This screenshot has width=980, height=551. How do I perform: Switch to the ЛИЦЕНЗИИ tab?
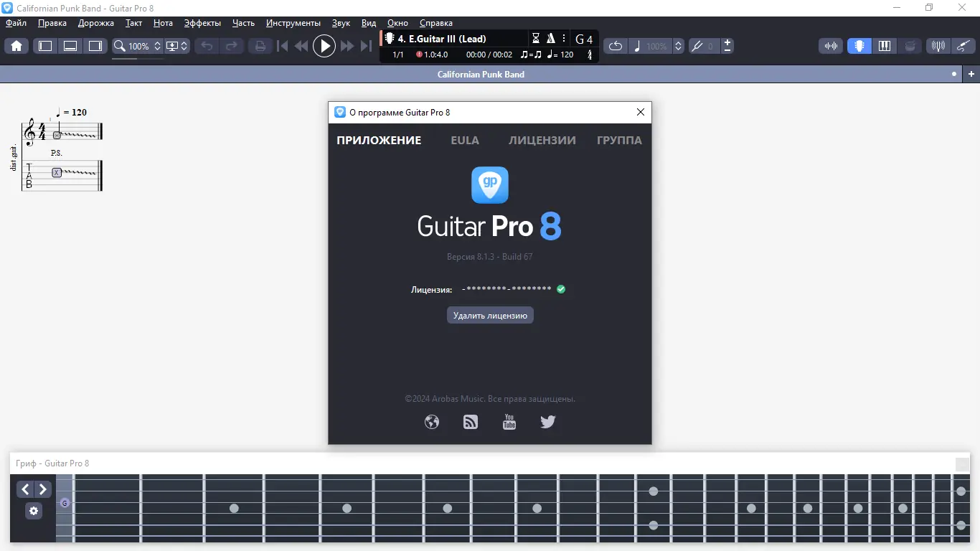(542, 141)
